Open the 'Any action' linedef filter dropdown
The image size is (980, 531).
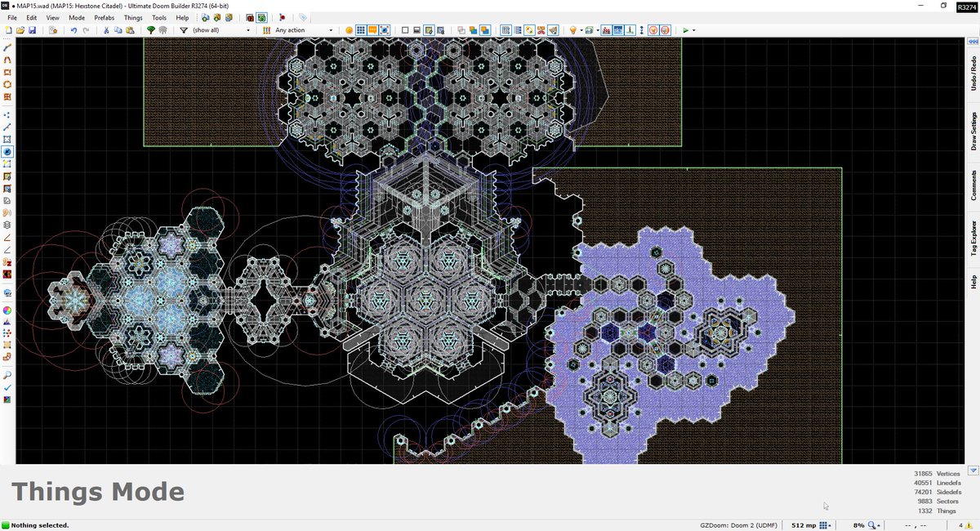(331, 30)
